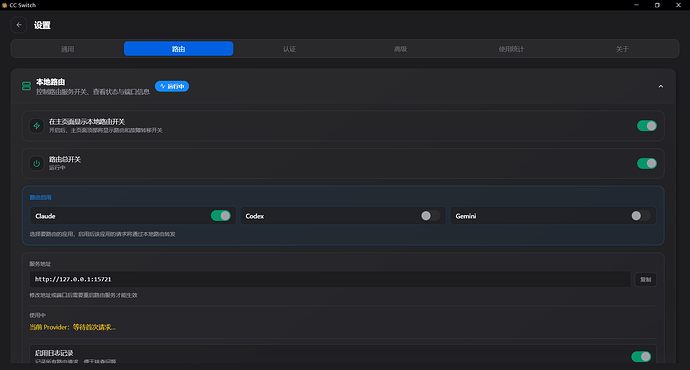The height and width of the screenshot is (370, 690).
Task: Maximize the CC Switch window
Action: [657, 5]
